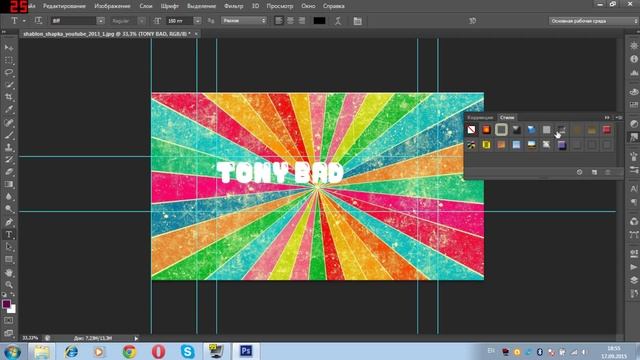Select the Clone Stamp tool
The image size is (640, 360).
pyautogui.click(x=9, y=147)
